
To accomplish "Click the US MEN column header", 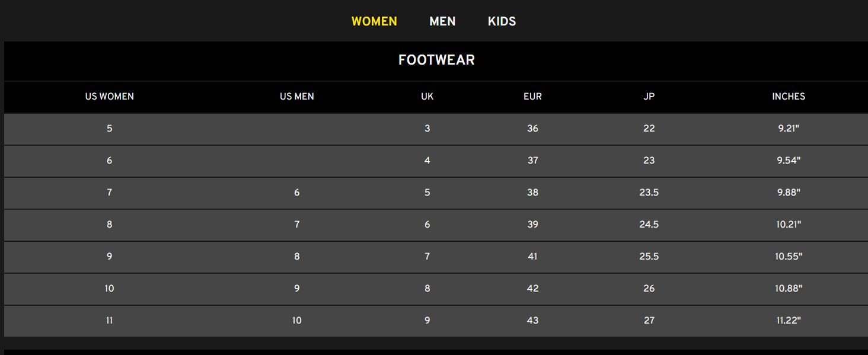I will 297,97.
